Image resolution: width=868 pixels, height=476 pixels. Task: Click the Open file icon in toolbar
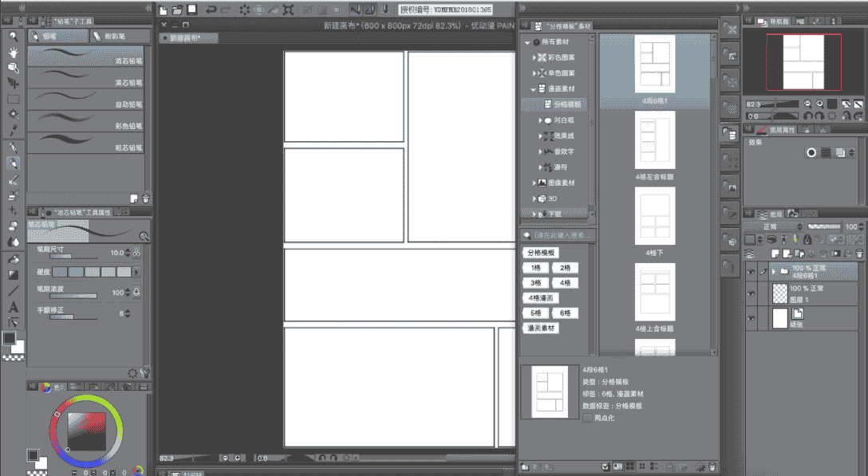pos(177,10)
